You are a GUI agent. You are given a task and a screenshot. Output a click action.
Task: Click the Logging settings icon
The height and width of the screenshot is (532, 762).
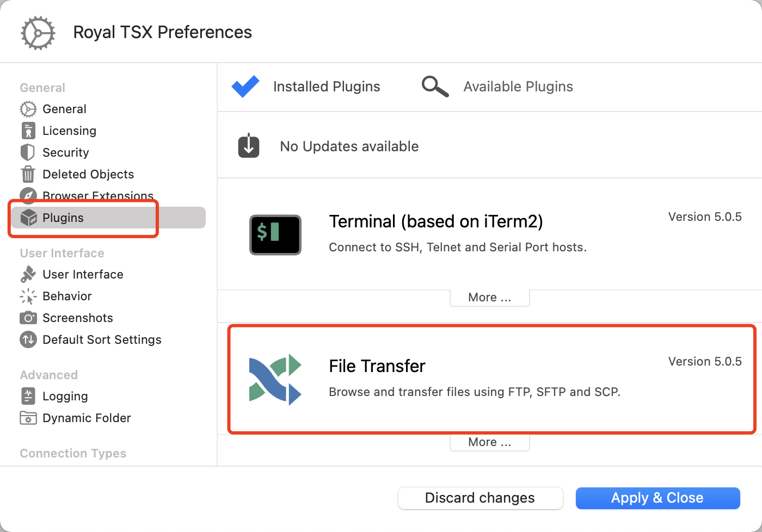click(x=28, y=396)
